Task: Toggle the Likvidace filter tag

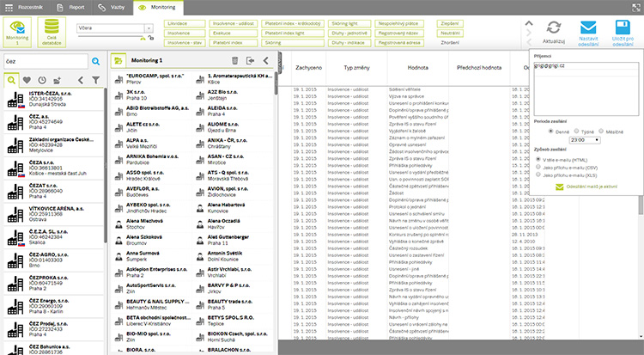Action: pyautogui.click(x=185, y=24)
